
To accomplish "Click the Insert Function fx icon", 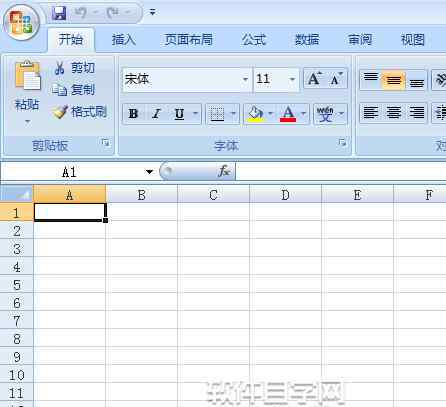I will [x=224, y=171].
